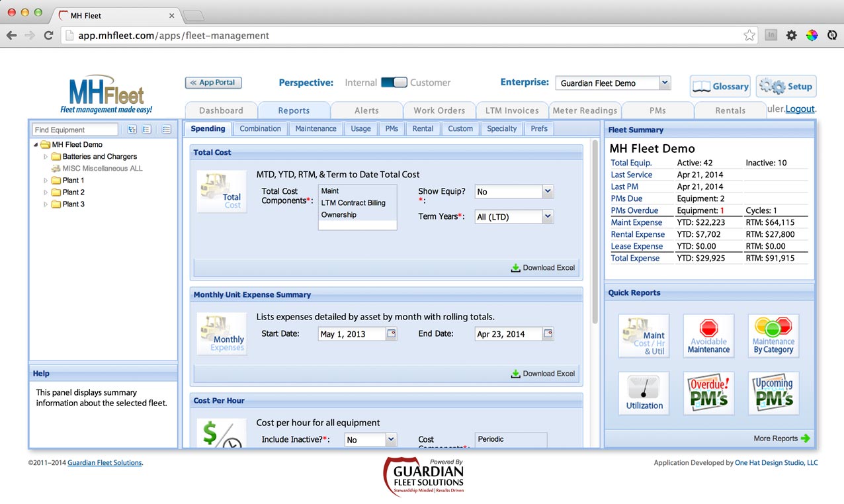This screenshot has height=504, width=844.
Task: Click the 'PMs Overdue' fleet summary row label
Action: (634, 210)
